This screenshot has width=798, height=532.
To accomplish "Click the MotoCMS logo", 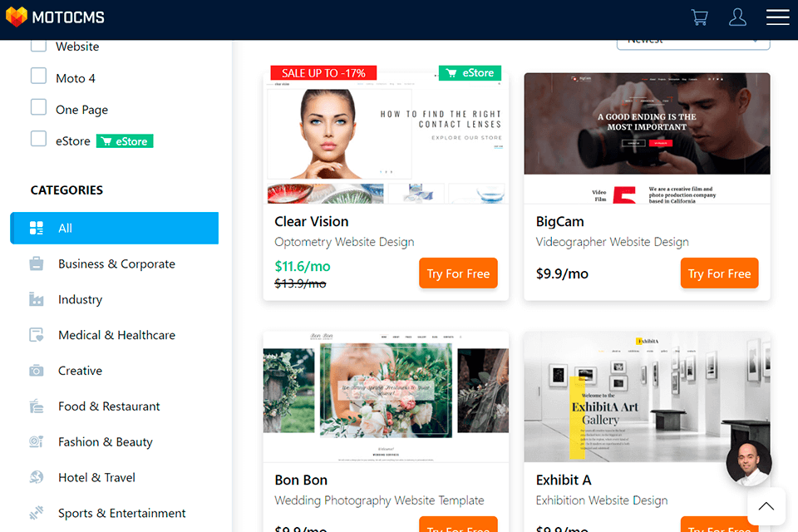I will pyautogui.click(x=55, y=17).
